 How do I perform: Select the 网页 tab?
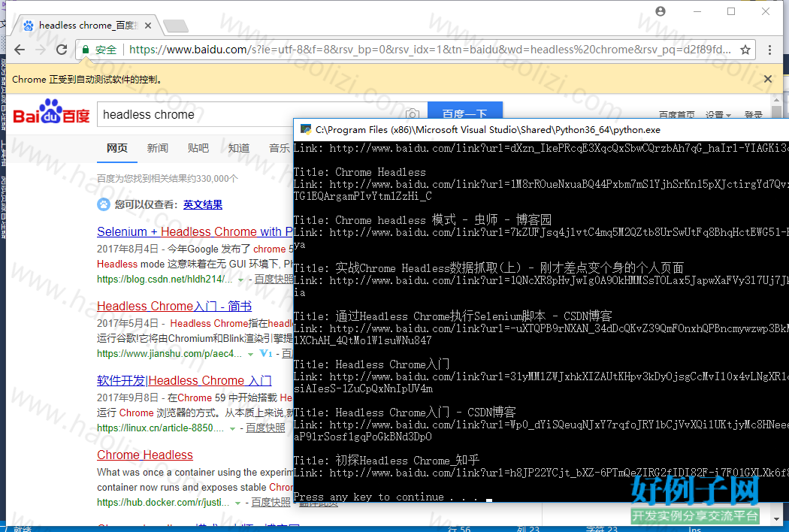click(116, 148)
